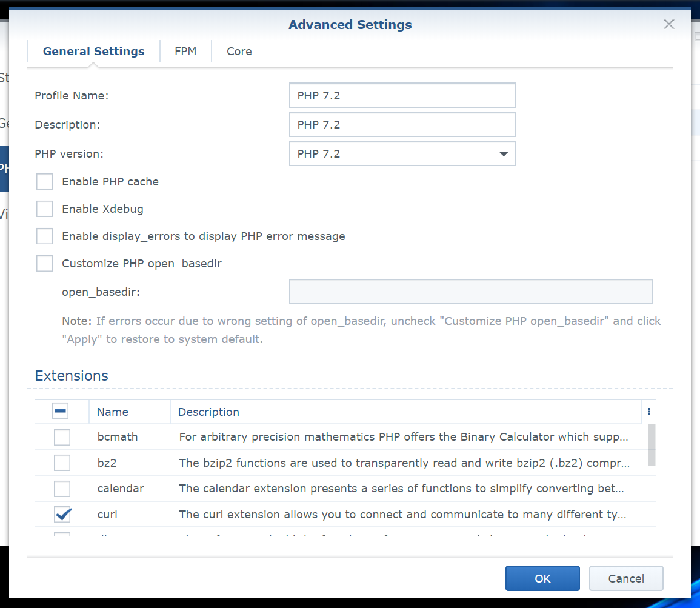Click the Profile Name input field
Image resolution: width=700 pixels, height=608 pixels.
coord(402,96)
